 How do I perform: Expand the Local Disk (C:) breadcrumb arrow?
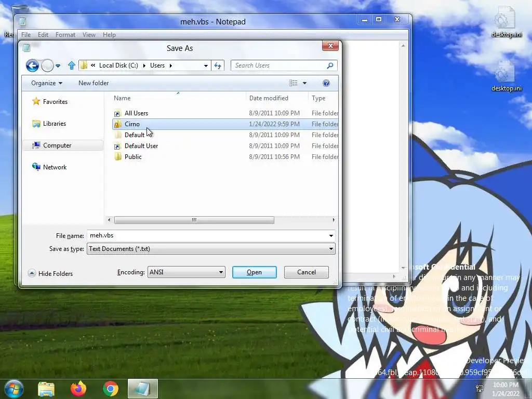[x=144, y=65]
